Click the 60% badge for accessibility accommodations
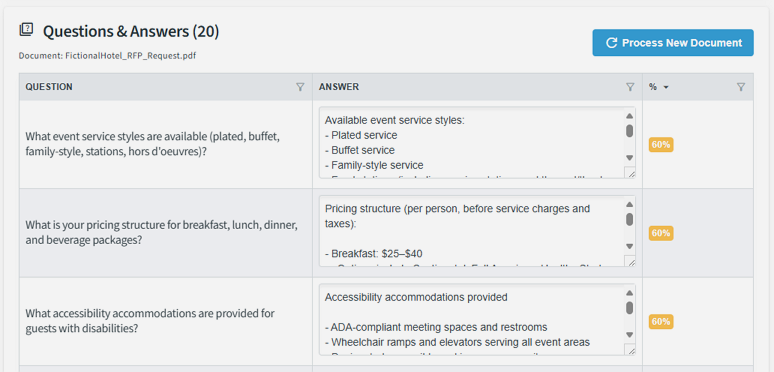 click(661, 322)
